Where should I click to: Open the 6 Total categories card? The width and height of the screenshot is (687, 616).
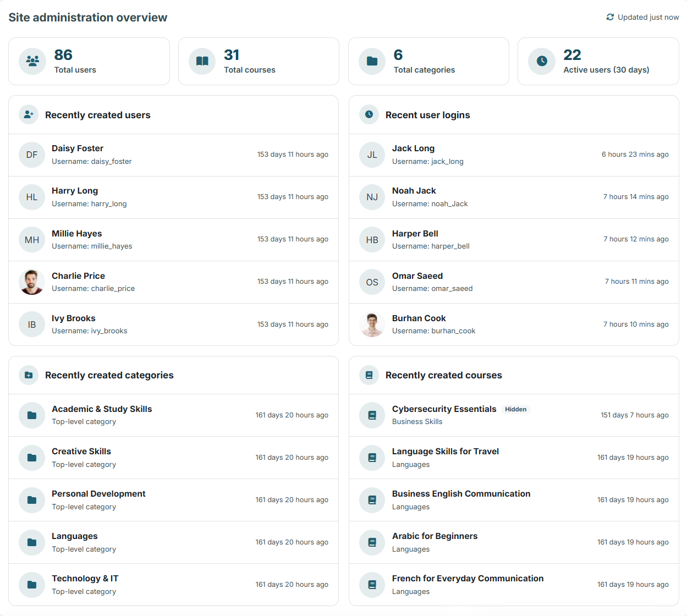[428, 61]
